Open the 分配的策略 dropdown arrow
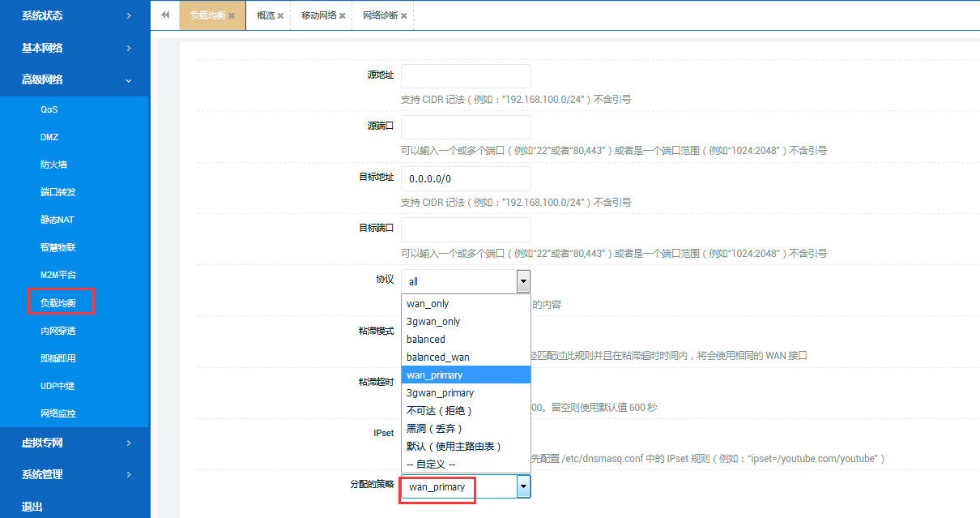Viewport: 980px width, 518px height. click(523, 486)
